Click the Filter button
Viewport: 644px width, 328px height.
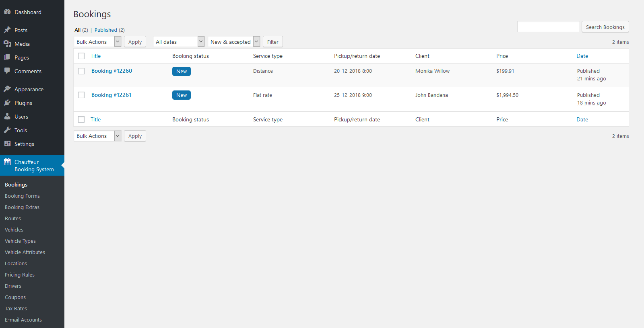tap(273, 42)
